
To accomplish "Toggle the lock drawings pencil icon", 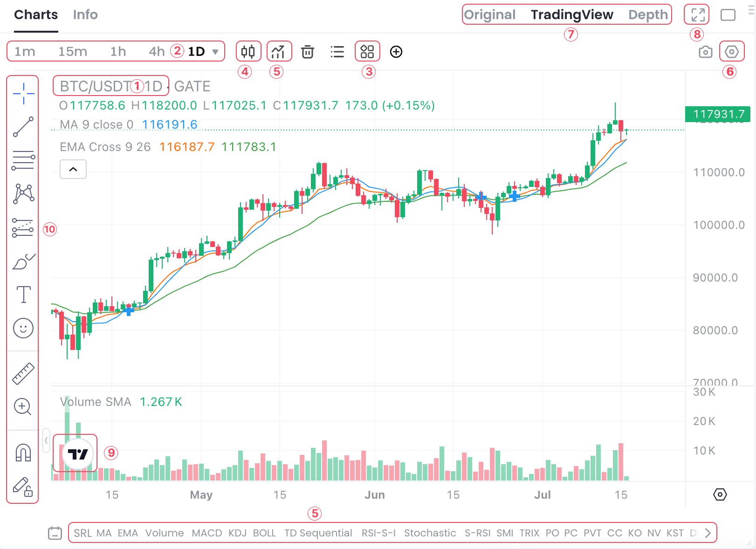I will pyautogui.click(x=23, y=487).
